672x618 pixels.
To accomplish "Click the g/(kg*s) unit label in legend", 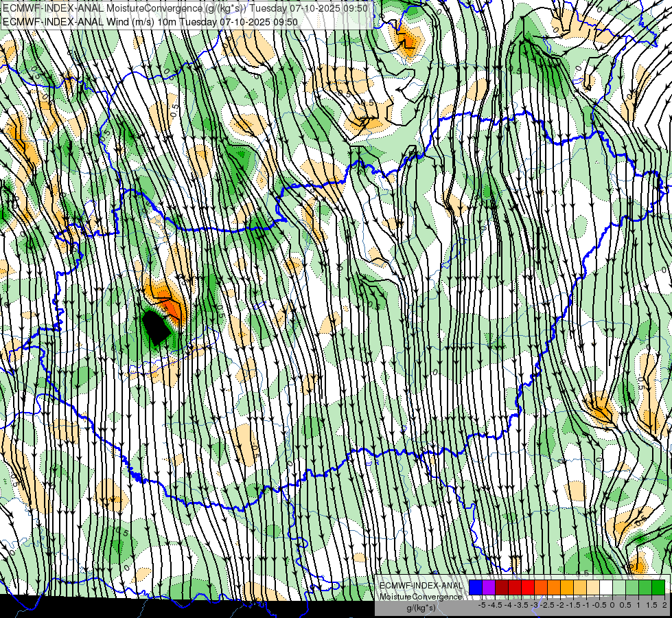I will (421, 608).
